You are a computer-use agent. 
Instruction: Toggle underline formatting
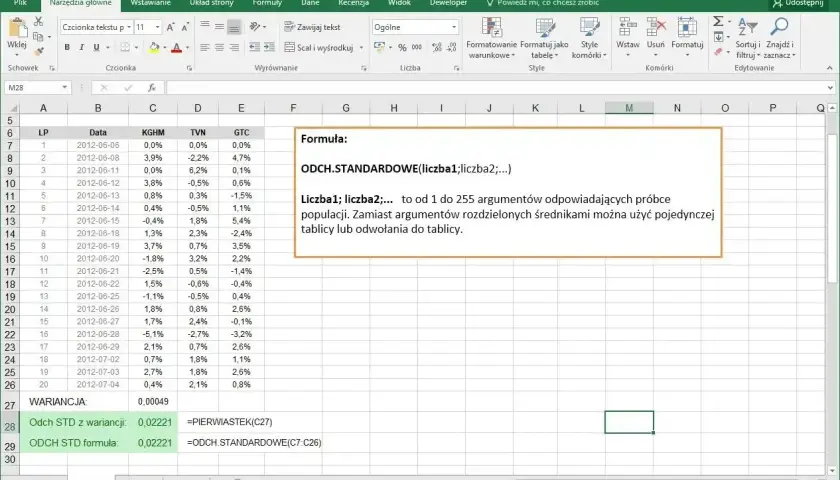tap(96, 47)
